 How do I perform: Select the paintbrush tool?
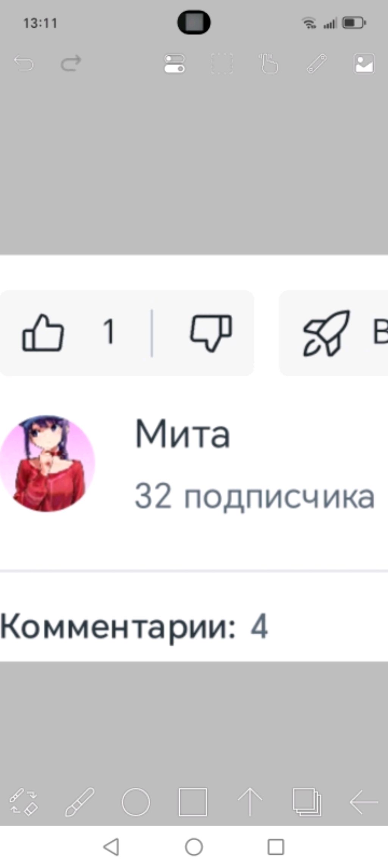(x=80, y=802)
